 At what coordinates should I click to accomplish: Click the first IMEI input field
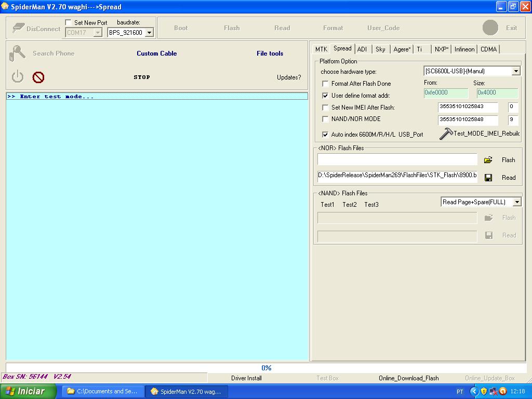(468, 107)
